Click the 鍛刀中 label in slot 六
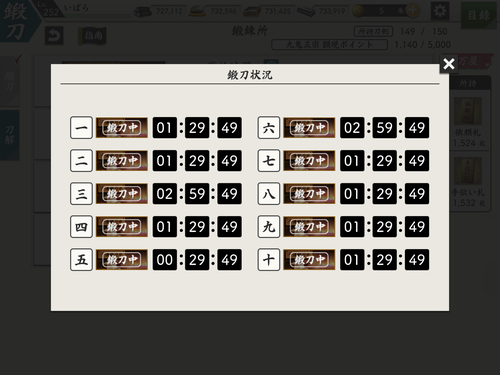Viewport: 500px width, 375px height. [309, 128]
